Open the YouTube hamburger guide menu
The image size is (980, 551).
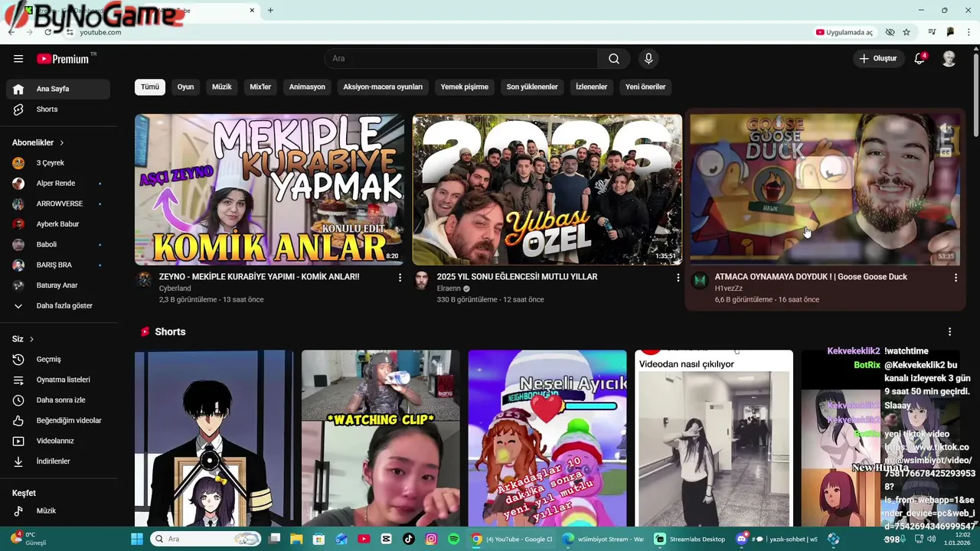(18, 59)
